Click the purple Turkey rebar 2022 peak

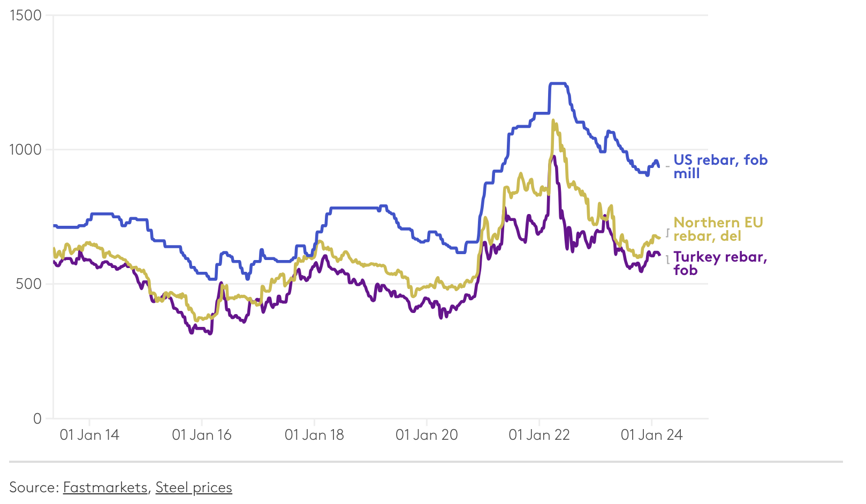[x=554, y=156]
